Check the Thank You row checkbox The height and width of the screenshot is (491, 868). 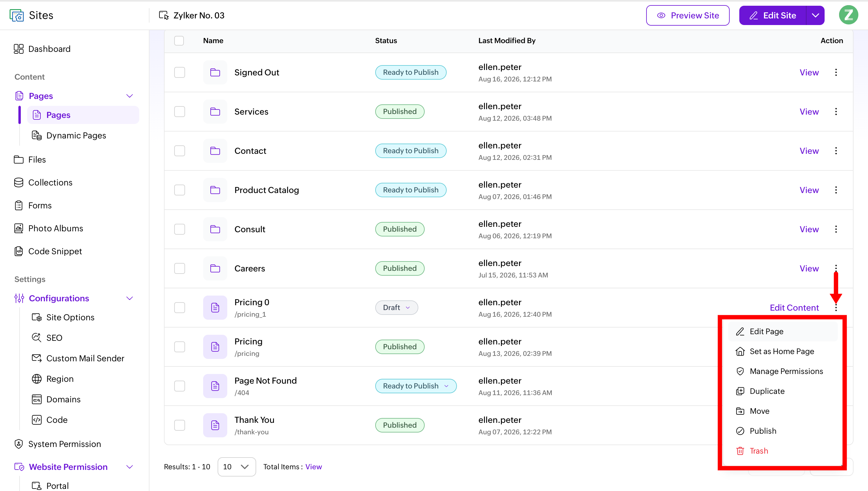tap(180, 425)
